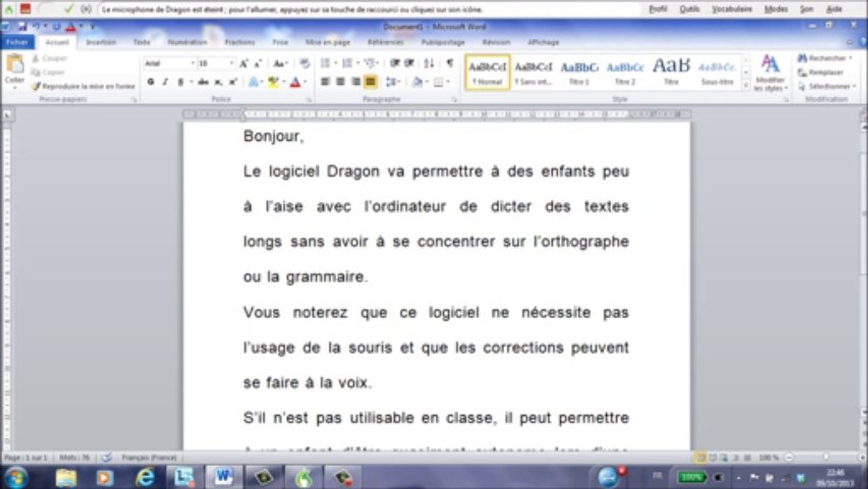Click Français (France) language in status bar
The height and width of the screenshot is (489, 868).
pyautogui.click(x=149, y=458)
